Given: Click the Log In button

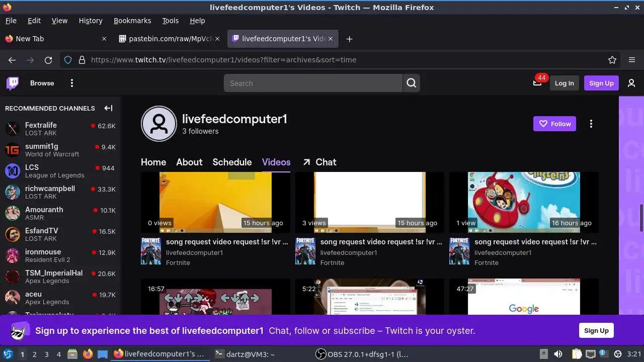Looking at the screenshot, I should pyautogui.click(x=564, y=83).
